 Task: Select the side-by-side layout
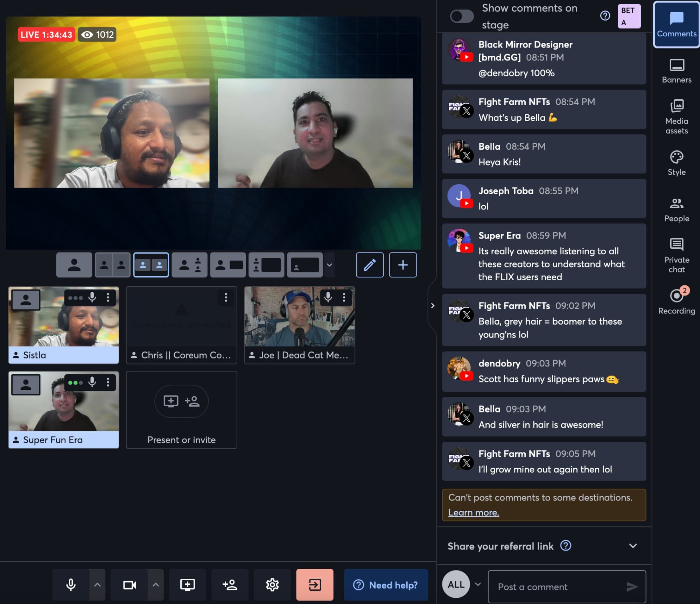point(151,265)
